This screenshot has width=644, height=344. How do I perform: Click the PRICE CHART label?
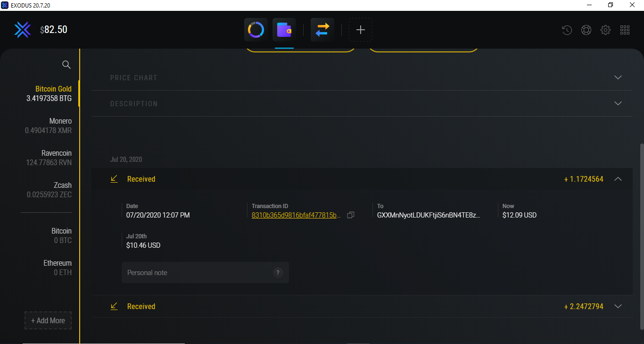tap(134, 77)
